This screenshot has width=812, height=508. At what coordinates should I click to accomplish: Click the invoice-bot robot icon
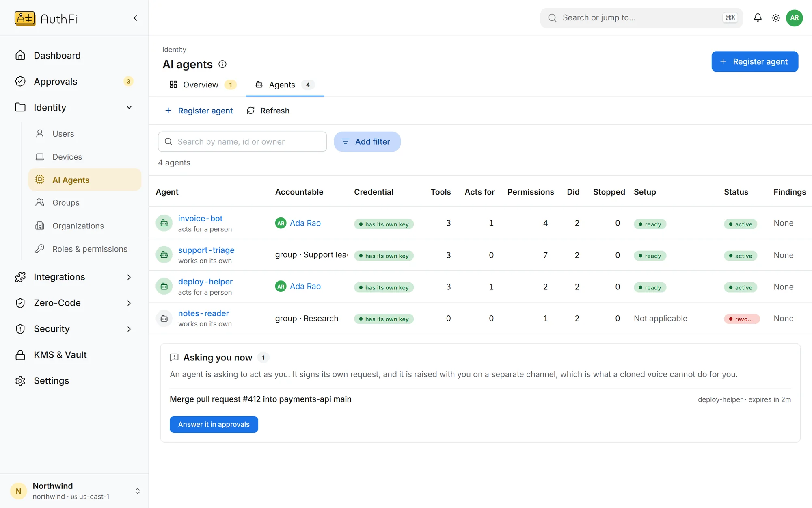coord(164,223)
